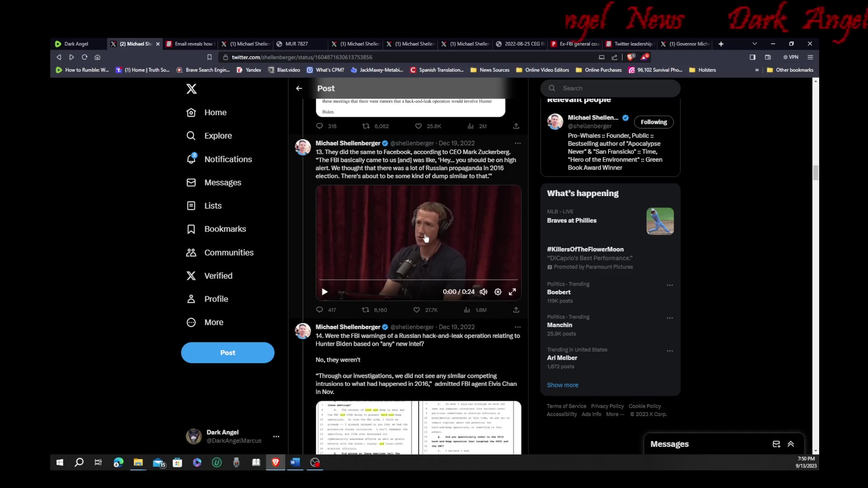Viewport: 868px width, 488px height.
Task: Open video settings gear
Action: pyautogui.click(x=498, y=292)
